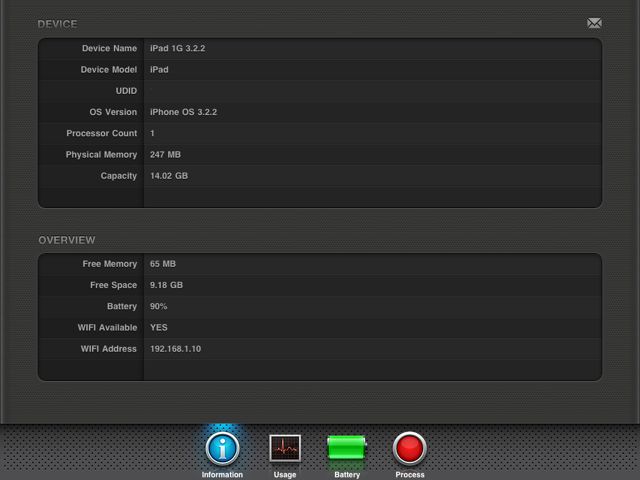This screenshot has width=640, height=480.
Task: Click OS version 'iPhone OS 3.2.2'
Action: (x=183, y=112)
